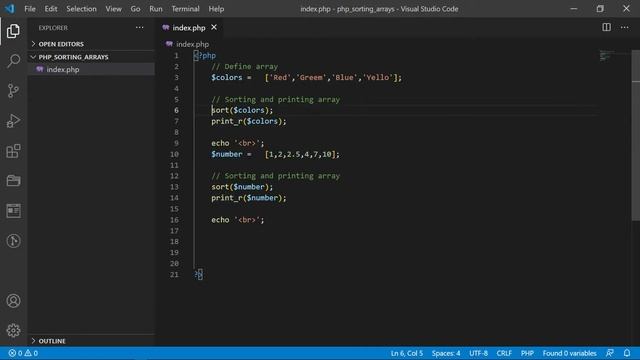Open the Edit menu

(x=51, y=9)
